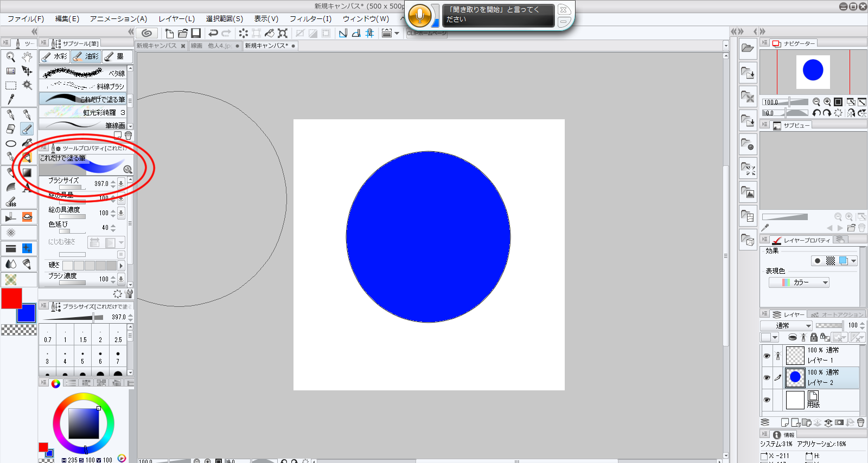Select the text tool (A)
This screenshot has height=463, width=868.
[x=27, y=187]
